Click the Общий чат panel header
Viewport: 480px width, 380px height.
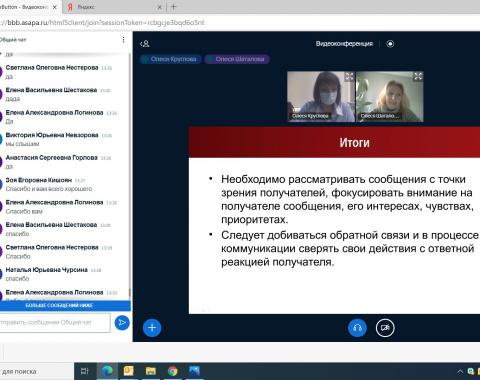[x=13, y=40]
